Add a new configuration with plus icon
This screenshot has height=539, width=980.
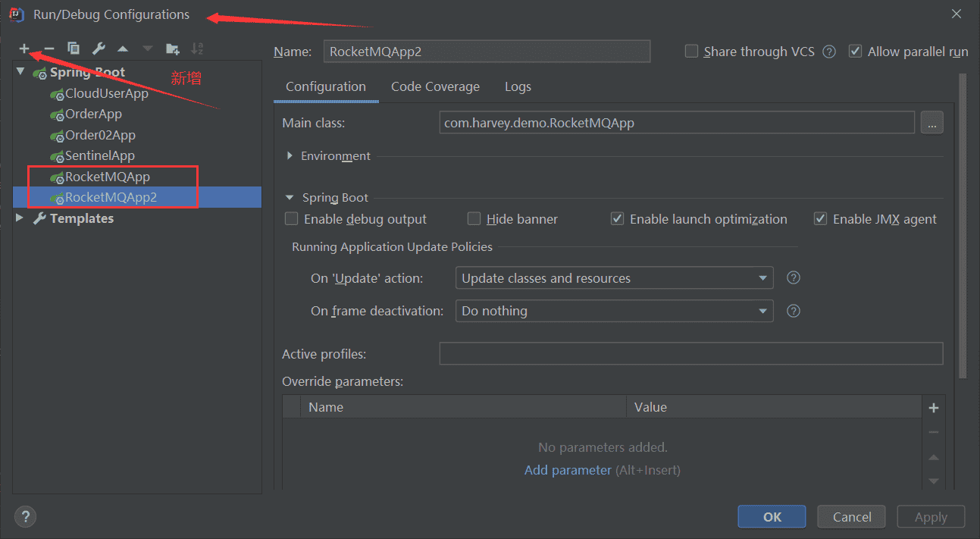tap(24, 49)
